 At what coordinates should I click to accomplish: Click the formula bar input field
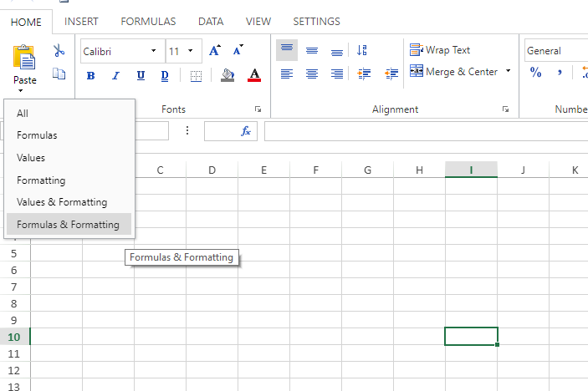(x=426, y=131)
